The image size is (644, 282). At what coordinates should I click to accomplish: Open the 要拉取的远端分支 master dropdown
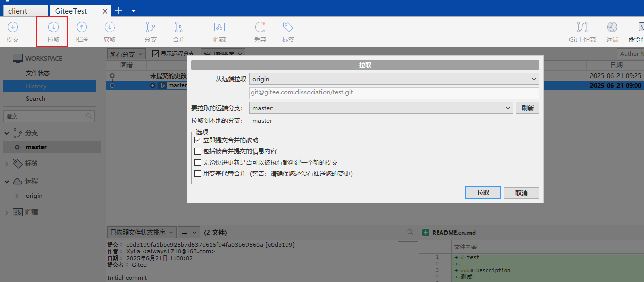(x=381, y=108)
